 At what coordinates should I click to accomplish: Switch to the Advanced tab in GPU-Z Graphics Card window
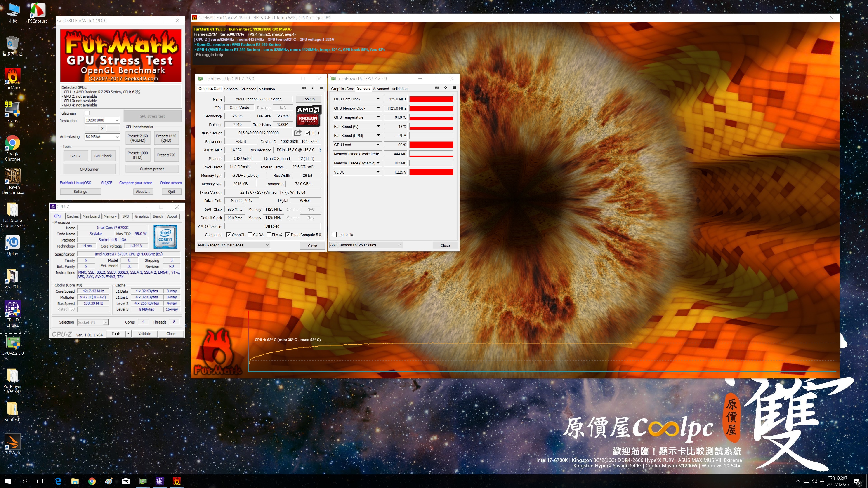pyautogui.click(x=248, y=89)
